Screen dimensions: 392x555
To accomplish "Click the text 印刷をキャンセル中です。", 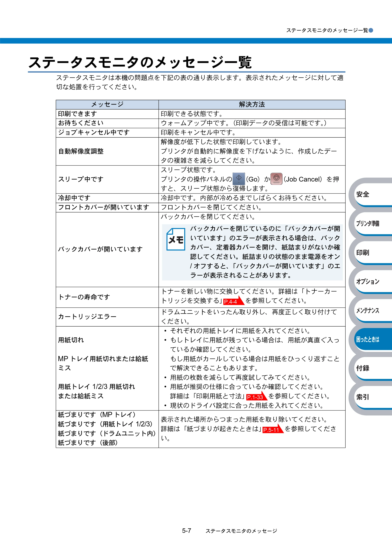I will coord(198,133).
